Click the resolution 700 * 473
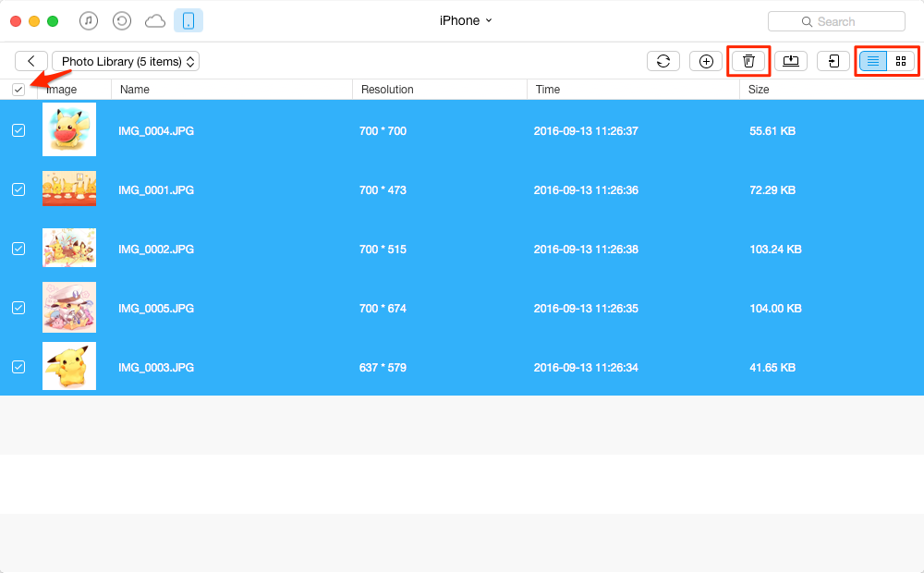This screenshot has width=924, height=573. (x=383, y=189)
